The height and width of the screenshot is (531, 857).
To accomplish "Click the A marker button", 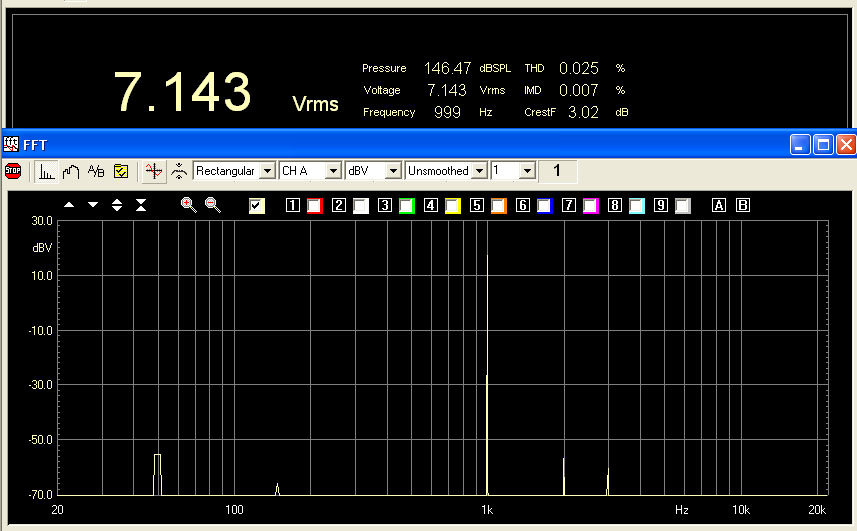I will point(718,206).
